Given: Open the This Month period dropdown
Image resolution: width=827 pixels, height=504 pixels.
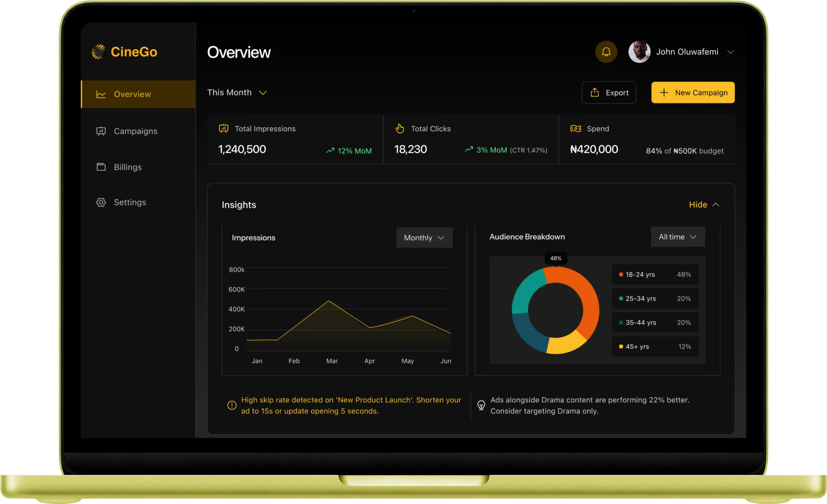Looking at the screenshot, I should pyautogui.click(x=237, y=93).
